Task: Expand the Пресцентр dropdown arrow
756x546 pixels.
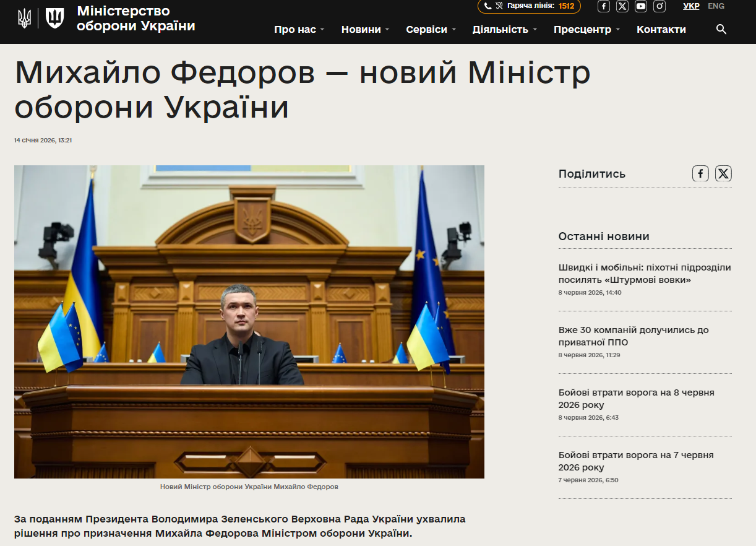Action: (x=617, y=30)
